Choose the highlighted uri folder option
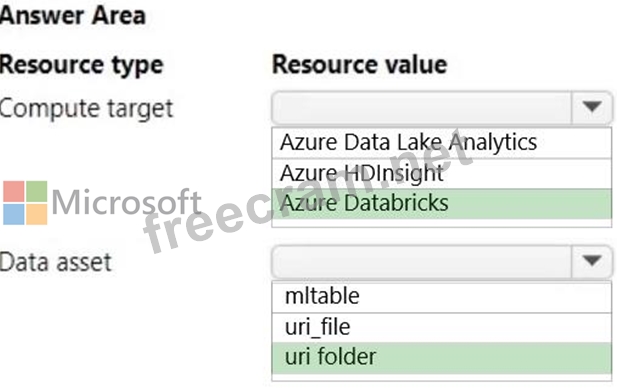 pyautogui.click(x=442, y=358)
